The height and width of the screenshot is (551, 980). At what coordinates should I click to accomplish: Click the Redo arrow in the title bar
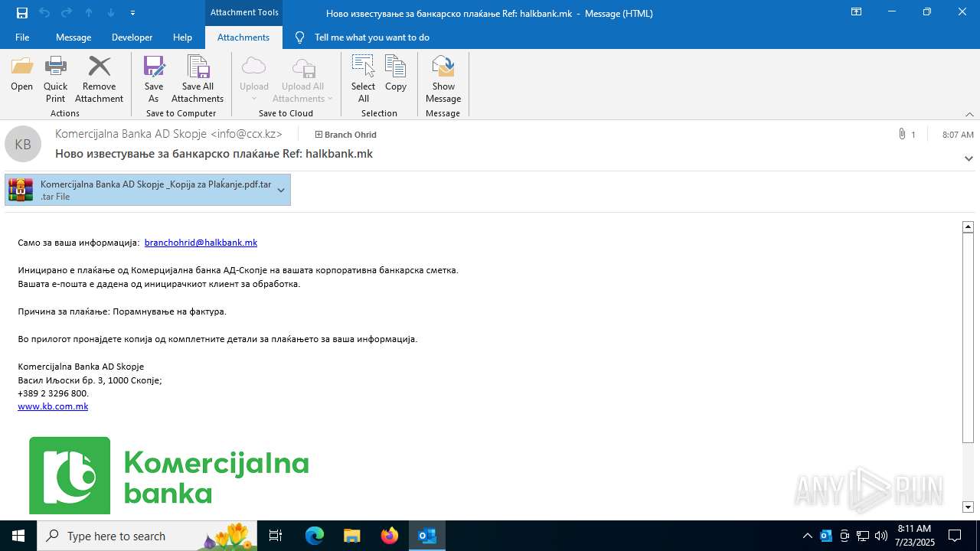point(67,13)
